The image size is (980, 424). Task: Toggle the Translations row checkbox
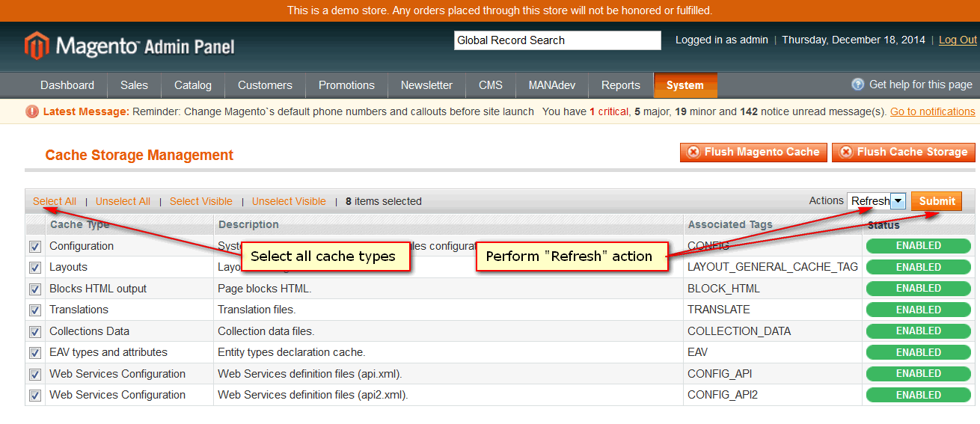coord(35,310)
